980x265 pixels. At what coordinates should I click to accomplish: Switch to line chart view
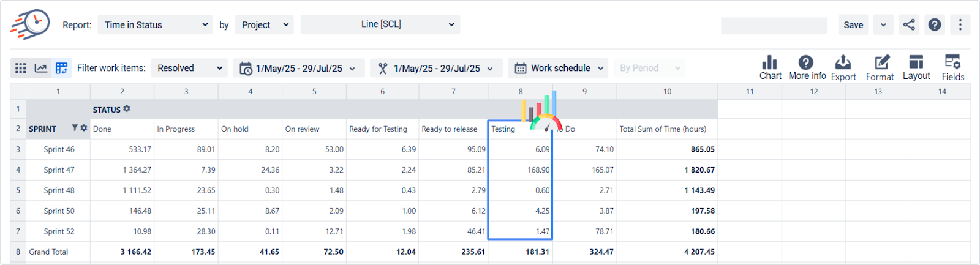(x=41, y=68)
